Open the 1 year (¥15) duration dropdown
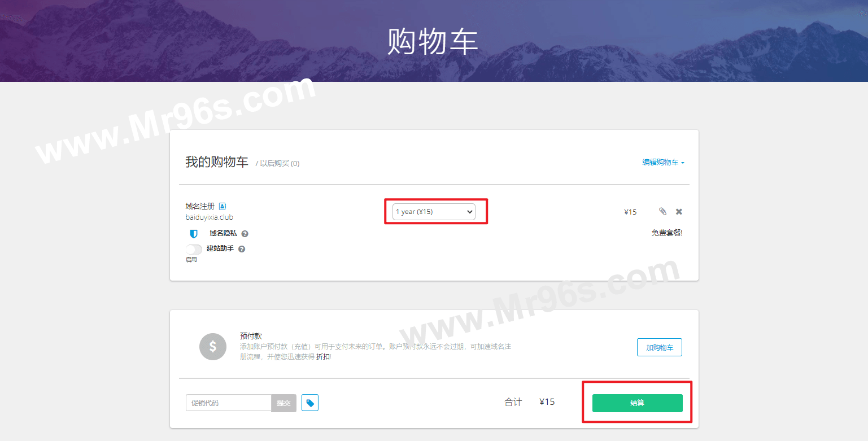Image resolution: width=868 pixels, height=441 pixels. (x=434, y=212)
